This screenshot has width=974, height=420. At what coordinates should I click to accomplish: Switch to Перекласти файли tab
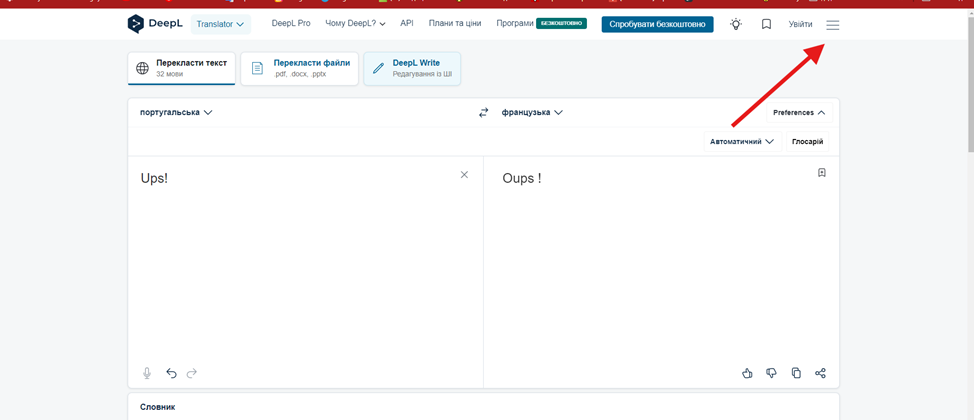coord(299,68)
